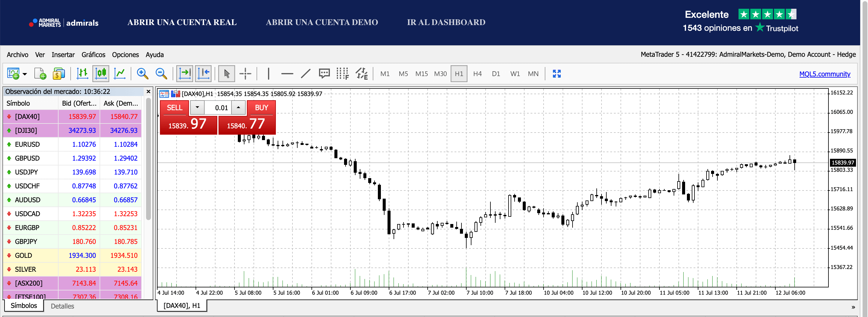
Task: Switch to line chart view
Action: pos(119,74)
